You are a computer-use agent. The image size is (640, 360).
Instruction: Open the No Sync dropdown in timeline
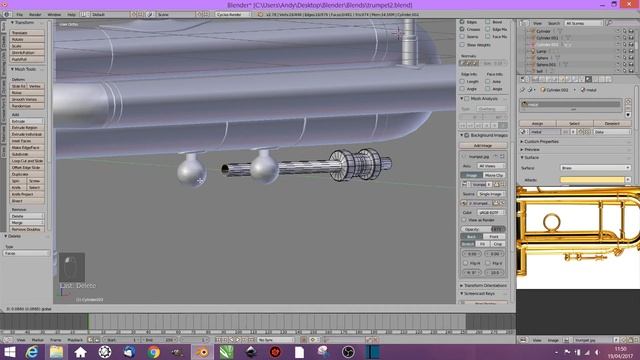[276, 340]
